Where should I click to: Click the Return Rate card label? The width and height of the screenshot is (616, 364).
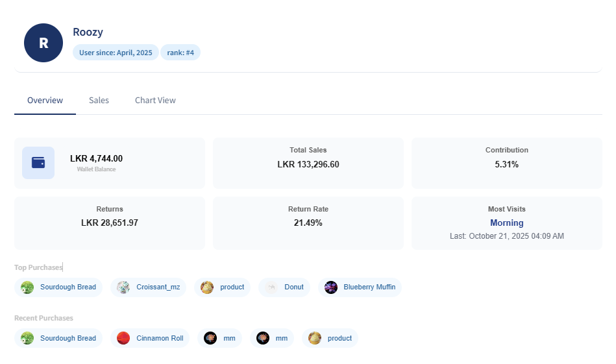(x=308, y=209)
